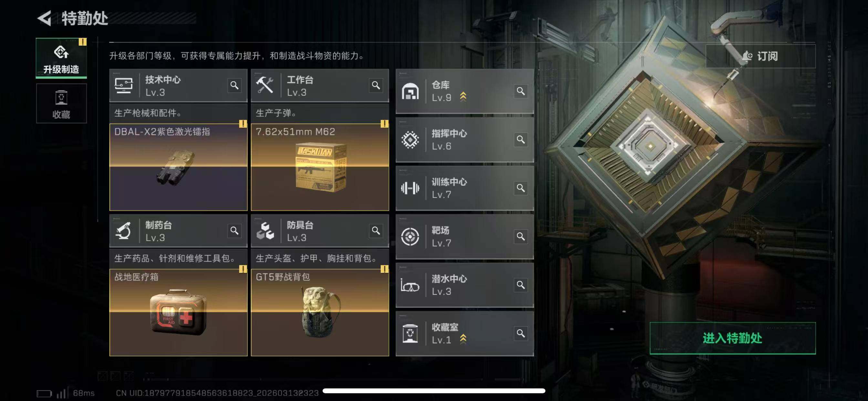Inspect 工作台 details via magnifier
Screen dimensions: 868x401
point(376,85)
